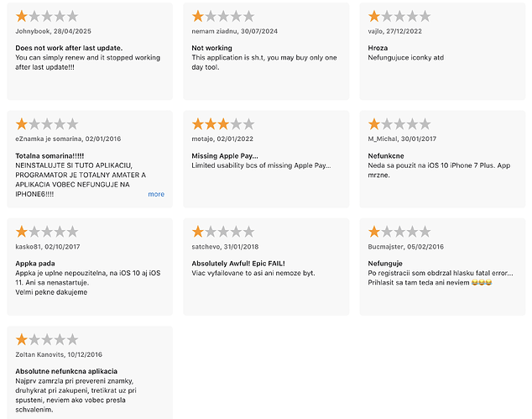Click the star rating on Bucmajster's review
Viewport: 532px width, 419px height.
[x=399, y=232]
